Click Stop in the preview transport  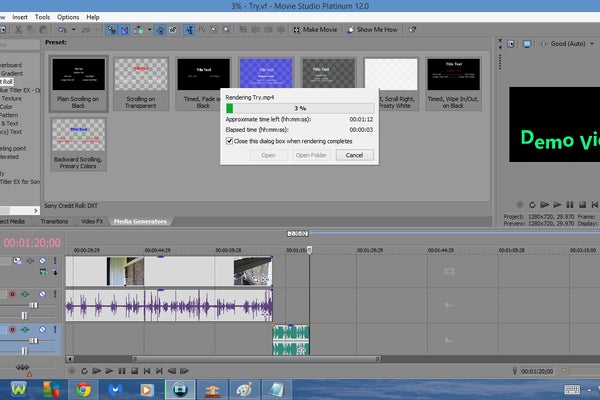coord(582,205)
